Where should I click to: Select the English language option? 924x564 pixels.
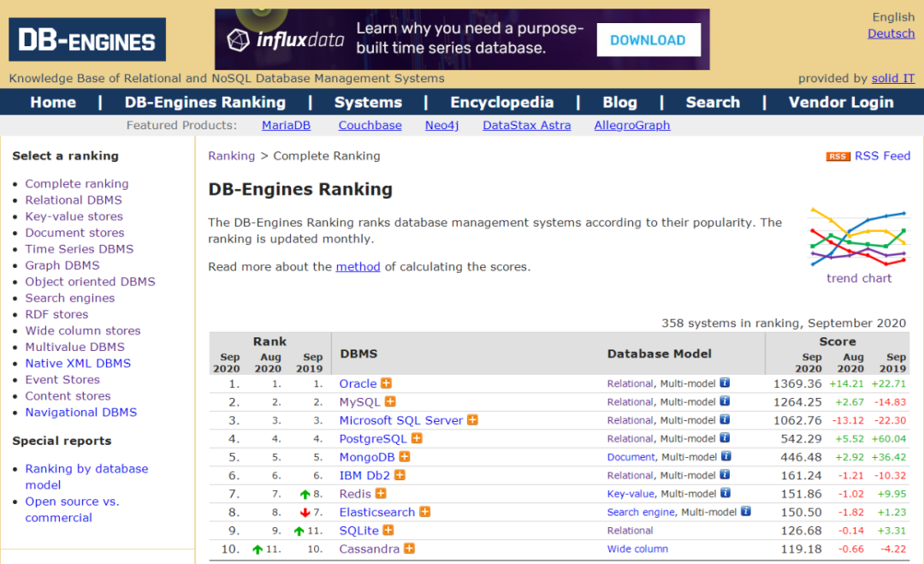pos(892,16)
